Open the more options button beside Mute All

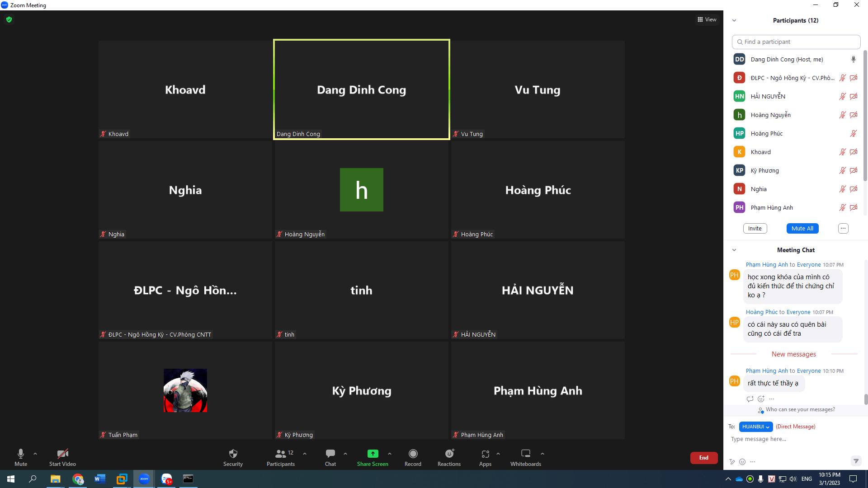tap(843, 228)
